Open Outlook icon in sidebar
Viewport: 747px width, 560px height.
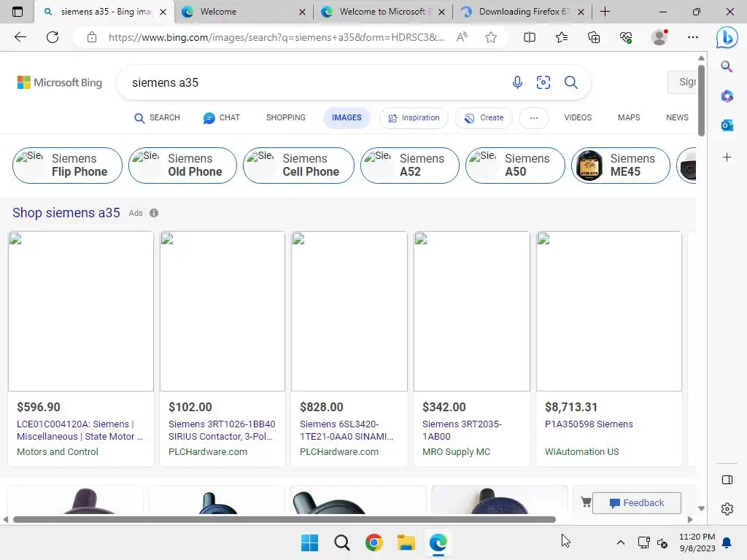(x=727, y=125)
